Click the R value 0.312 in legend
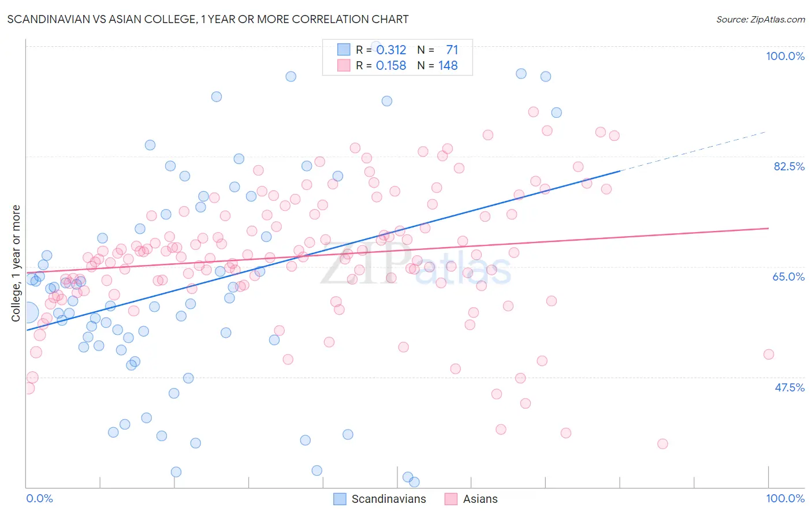Image resolution: width=812 pixels, height=515 pixels. pos(391,50)
